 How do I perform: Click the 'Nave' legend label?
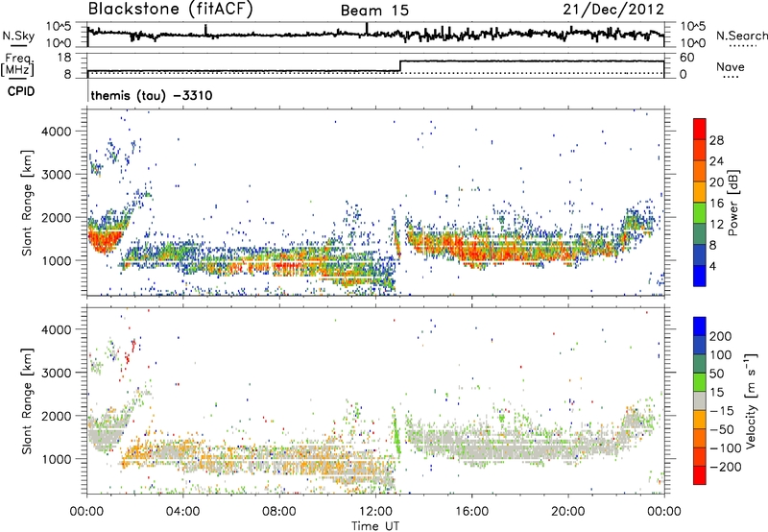click(731, 66)
